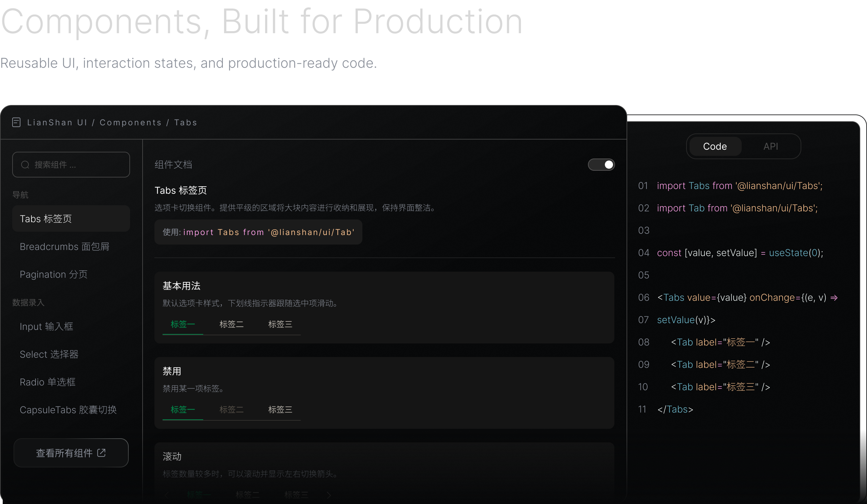Click the document icon beside LianShan UI breadcrumb

[16, 123]
